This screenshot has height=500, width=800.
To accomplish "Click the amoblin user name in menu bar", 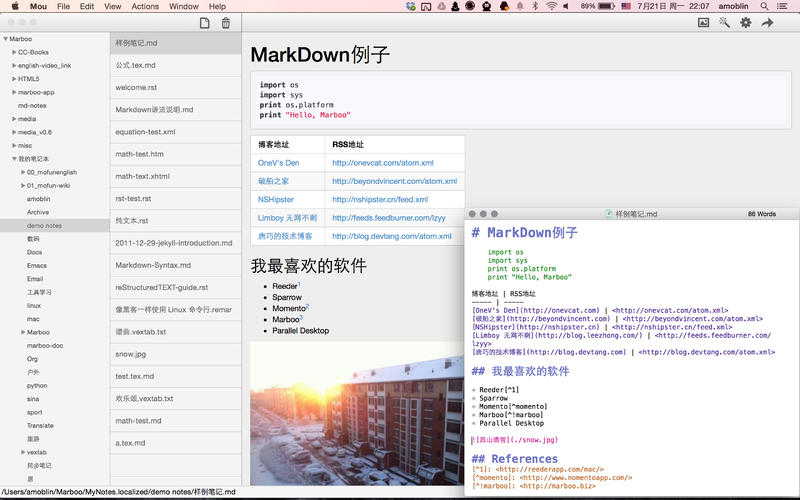I will coord(733,6).
